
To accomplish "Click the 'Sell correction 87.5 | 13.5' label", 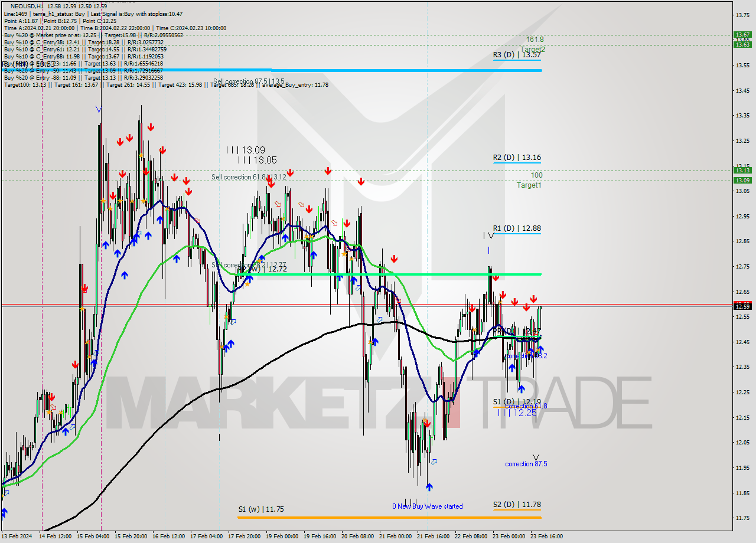I will coord(249,81).
